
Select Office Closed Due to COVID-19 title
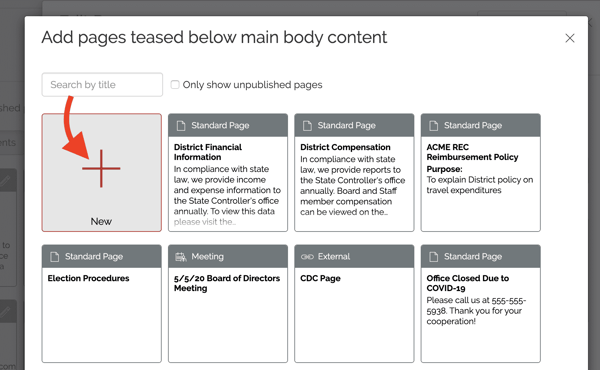[468, 284]
